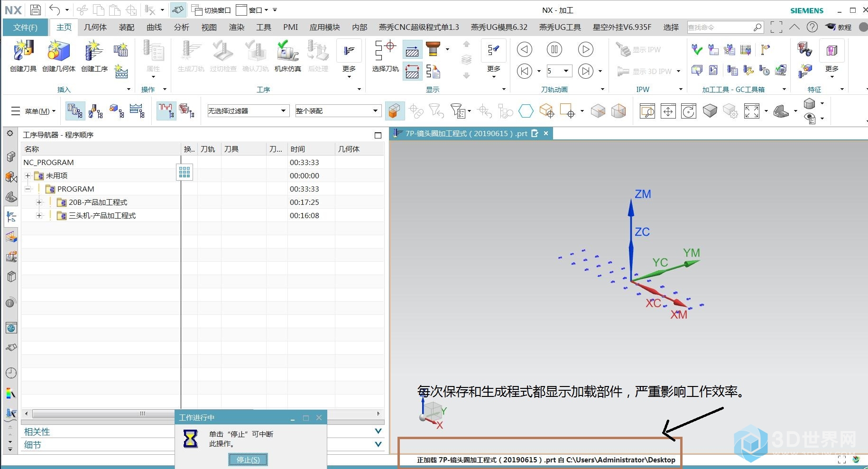This screenshot has width=868, height=469.
Task: Open the history clock sidebar icon
Action: 11,373
